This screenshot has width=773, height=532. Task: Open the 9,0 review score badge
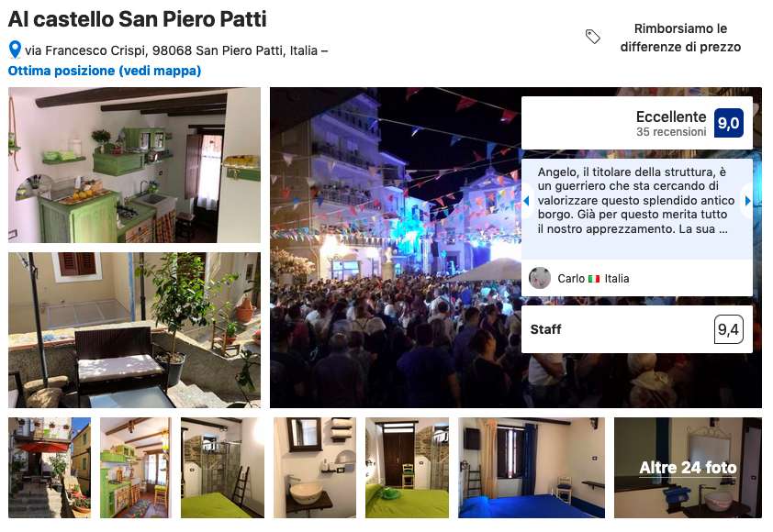click(729, 123)
